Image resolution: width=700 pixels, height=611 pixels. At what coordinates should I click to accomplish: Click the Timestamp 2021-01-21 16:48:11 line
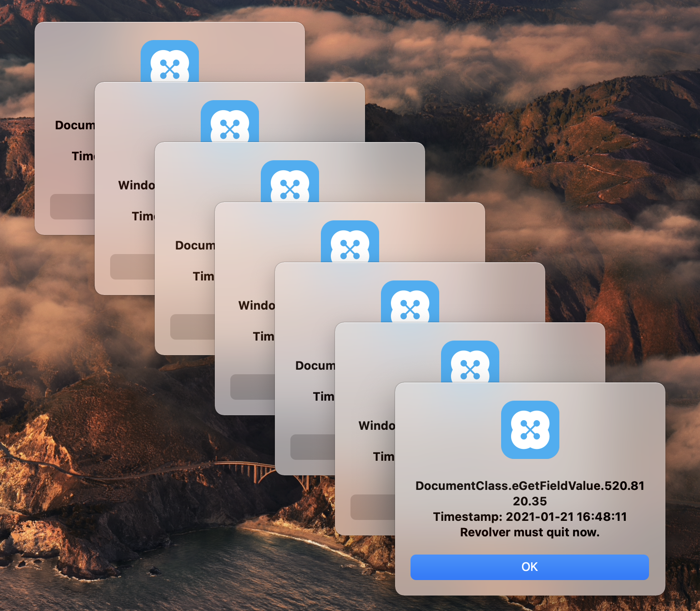click(x=530, y=517)
